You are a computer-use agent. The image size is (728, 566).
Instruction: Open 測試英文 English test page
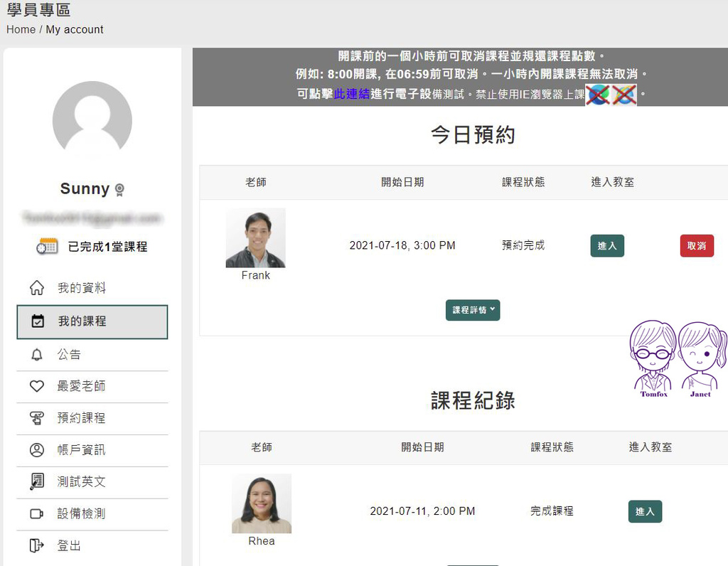pyautogui.click(x=92, y=482)
